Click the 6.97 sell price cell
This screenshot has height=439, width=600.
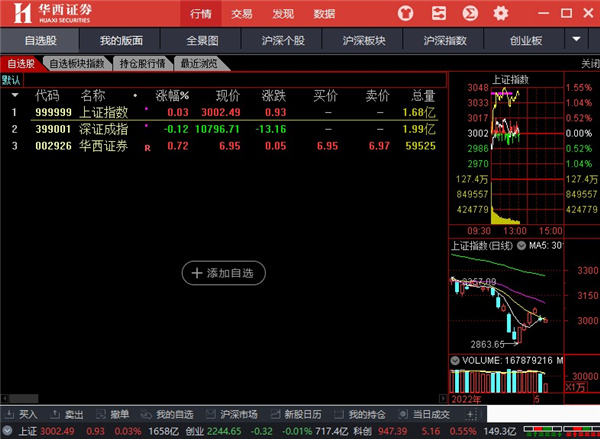(379, 146)
